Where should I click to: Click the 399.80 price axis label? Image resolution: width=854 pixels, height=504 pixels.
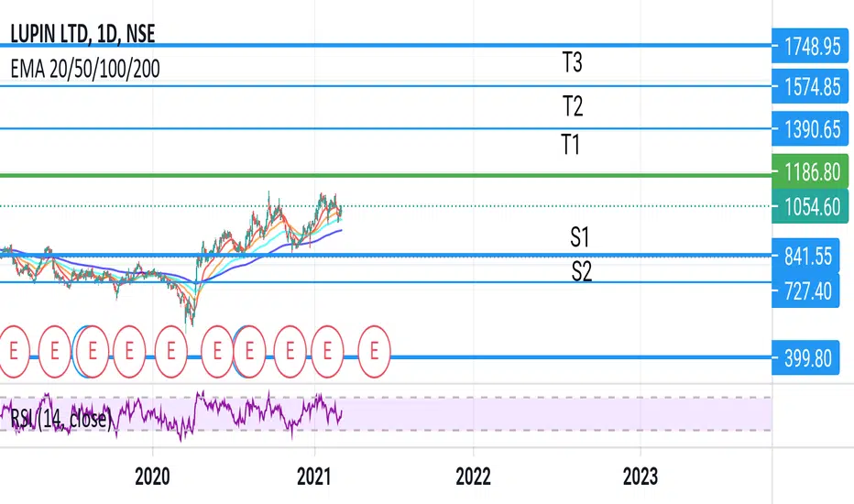point(805,358)
